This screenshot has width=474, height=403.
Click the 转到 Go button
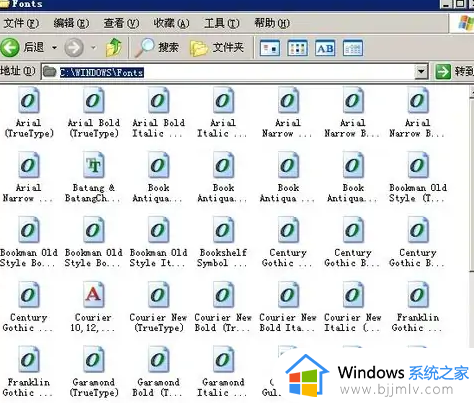click(455, 71)
